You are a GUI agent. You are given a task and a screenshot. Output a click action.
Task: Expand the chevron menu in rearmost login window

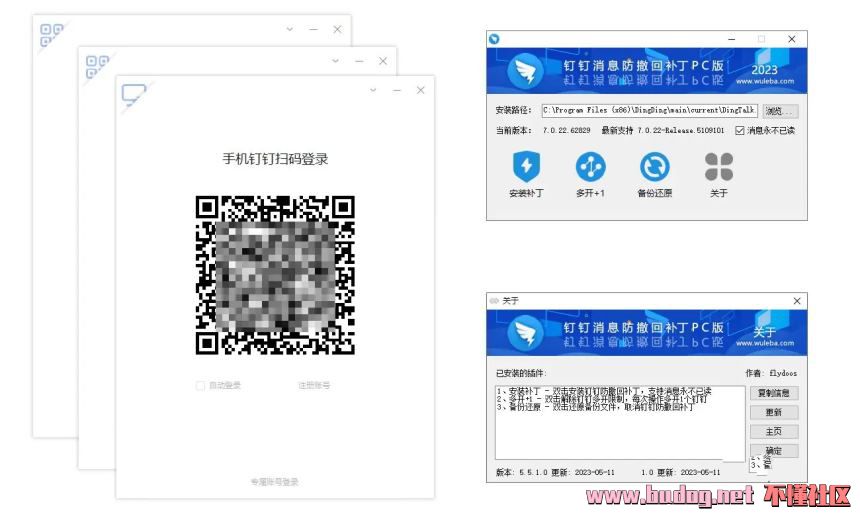tap(290, 29)
